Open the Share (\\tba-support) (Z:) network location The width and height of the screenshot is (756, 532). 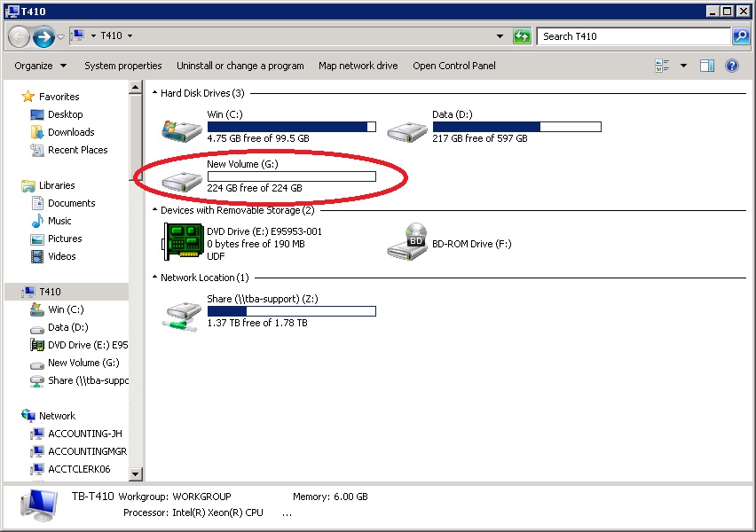coord(181,311)
